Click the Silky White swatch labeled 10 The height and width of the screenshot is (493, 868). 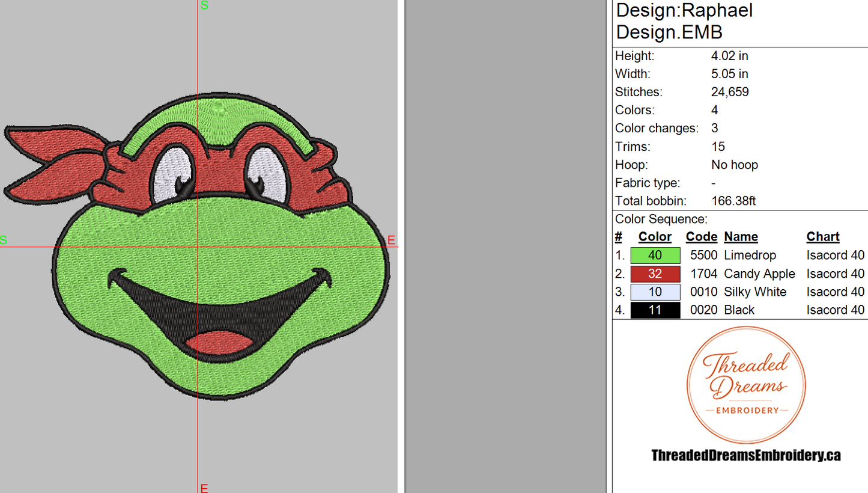click(x=655, y=292)
